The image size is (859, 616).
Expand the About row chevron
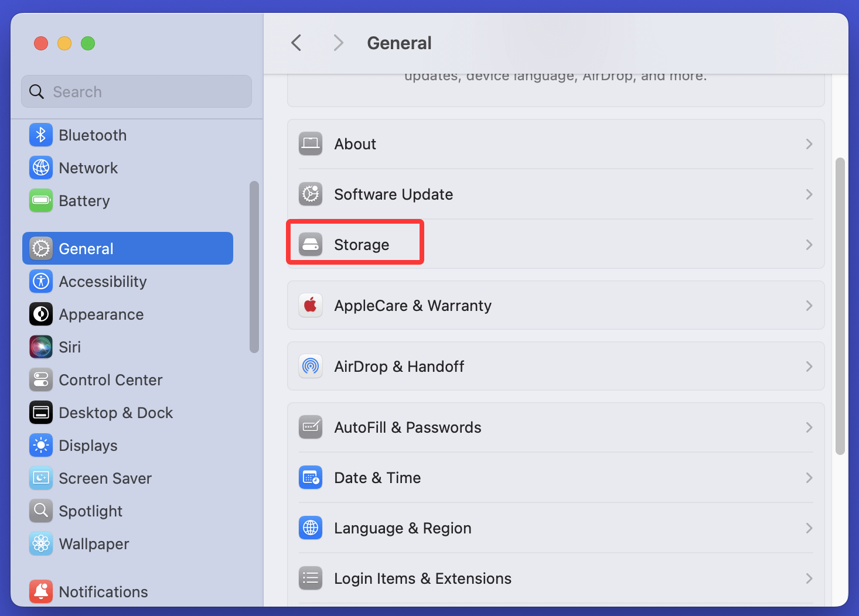tap(809, 144)
